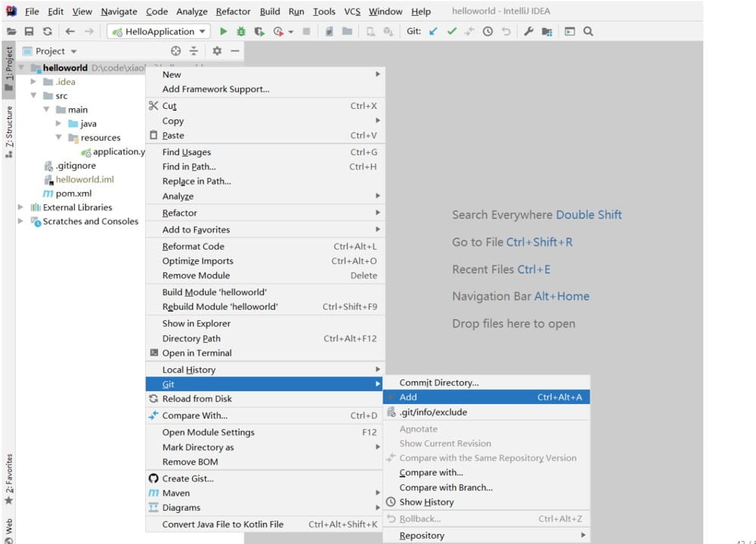Image resolution: width=756 pixels, height=544 pixels.
Task: Select .git/info/exclude in Git submenu
Action: [486, 412]
